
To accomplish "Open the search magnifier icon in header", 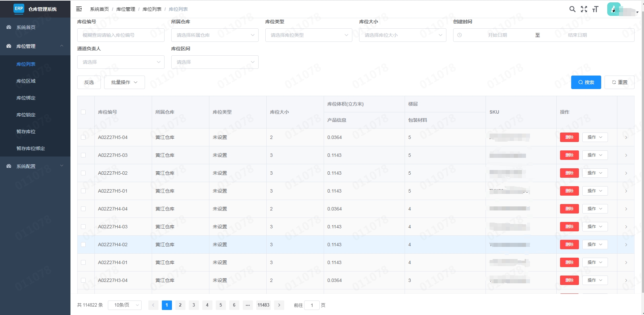I will point(572,9).
